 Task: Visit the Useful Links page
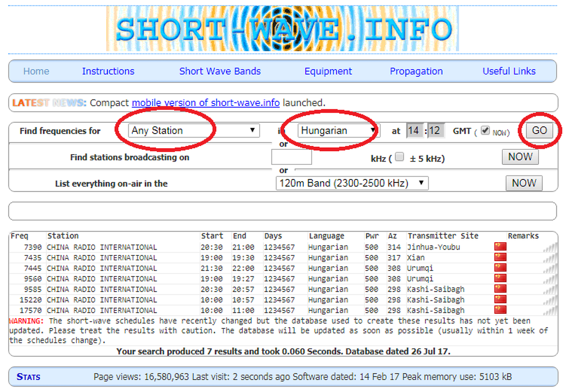[509, 71]
